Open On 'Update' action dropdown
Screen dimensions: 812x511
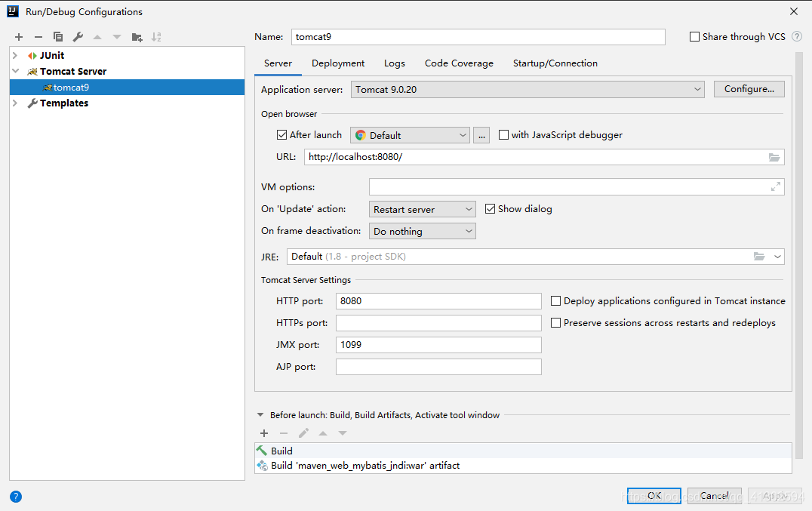coord(422,209)
